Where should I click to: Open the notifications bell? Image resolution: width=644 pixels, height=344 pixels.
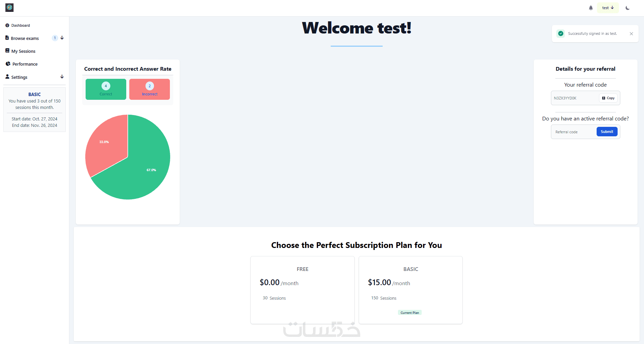[x=591, y=8]
